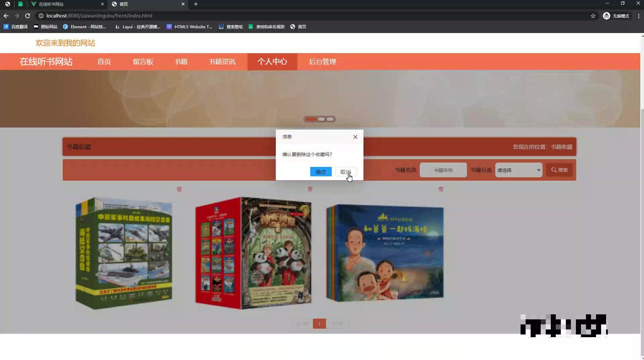Viewport: 644px width, 360px height.
Task: Remove the seaside picture book favorite (trash icon)
Action: click(441, 189)
